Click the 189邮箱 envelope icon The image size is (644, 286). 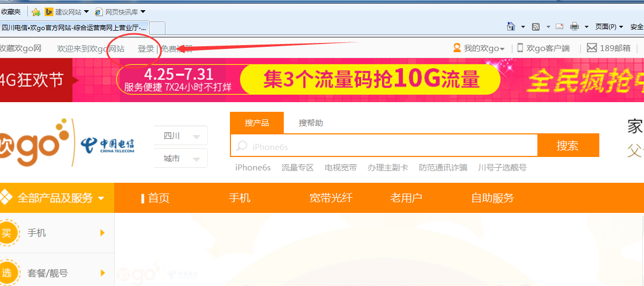point(591,48)
